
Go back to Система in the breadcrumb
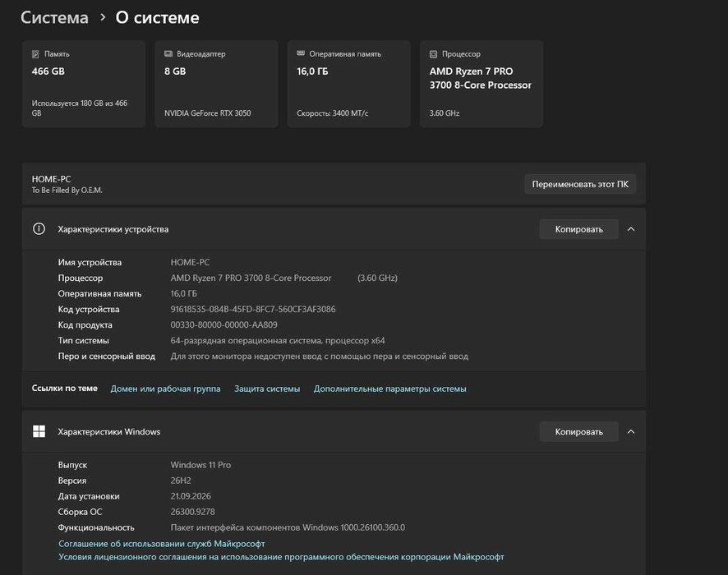54,17
